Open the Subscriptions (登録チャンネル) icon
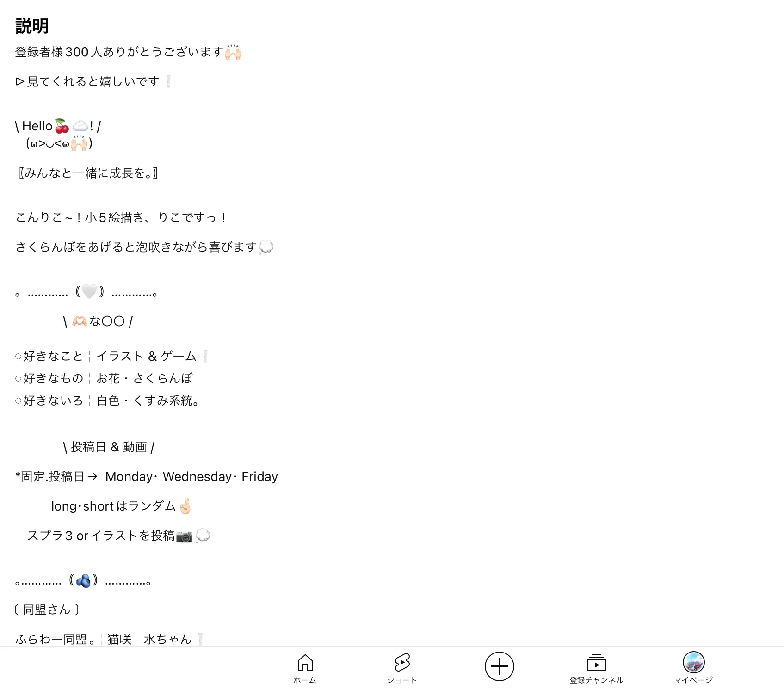Image resolution: width=784 pixels, height=690 pixels. click(596, 662)
